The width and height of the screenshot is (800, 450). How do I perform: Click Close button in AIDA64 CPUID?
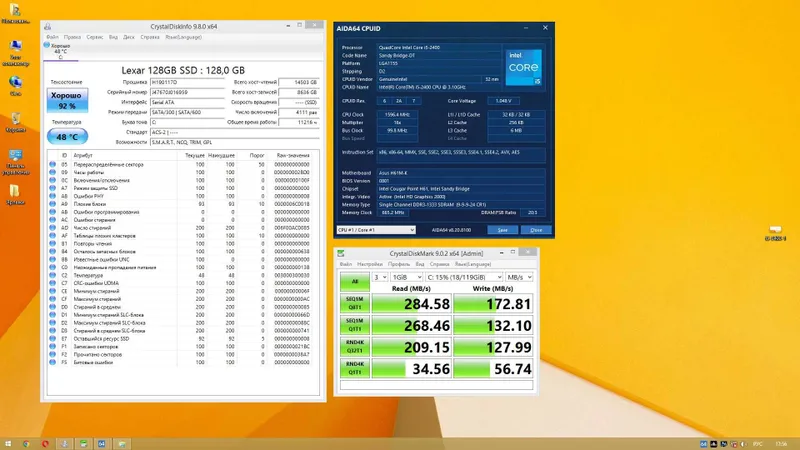pos(536,230)
